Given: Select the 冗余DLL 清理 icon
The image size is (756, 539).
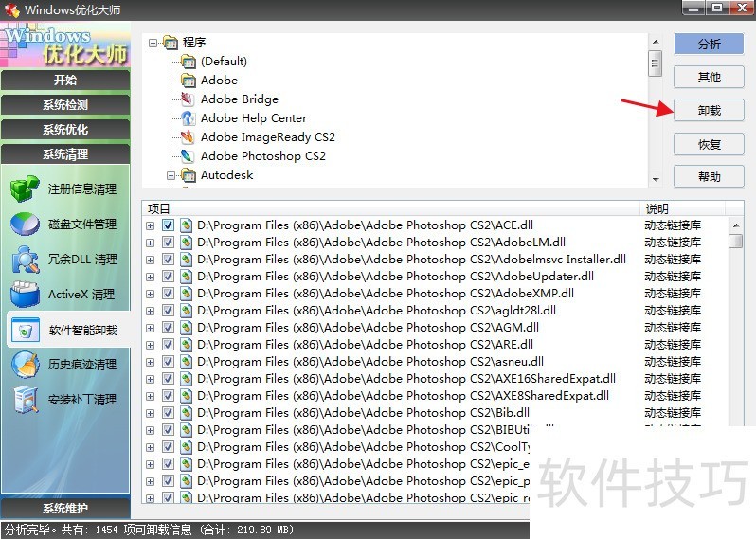Looking at the screenshot, I should coord(24,260).
